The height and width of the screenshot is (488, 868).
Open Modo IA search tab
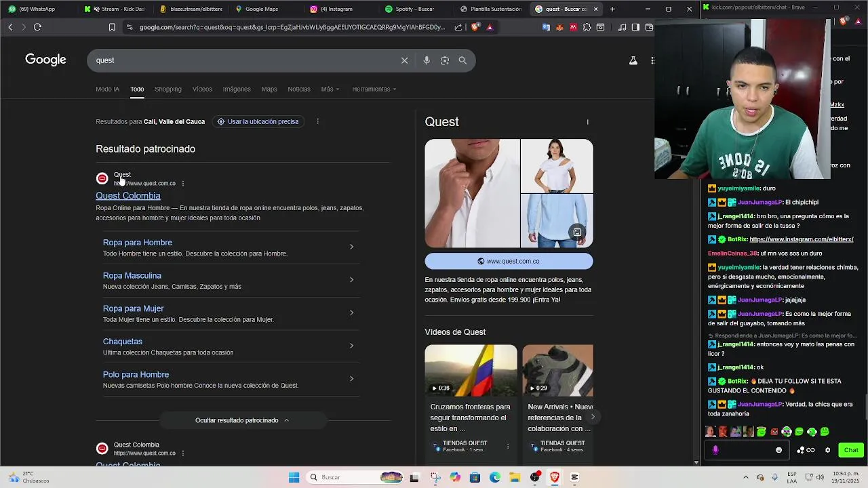tap(107, 89)
